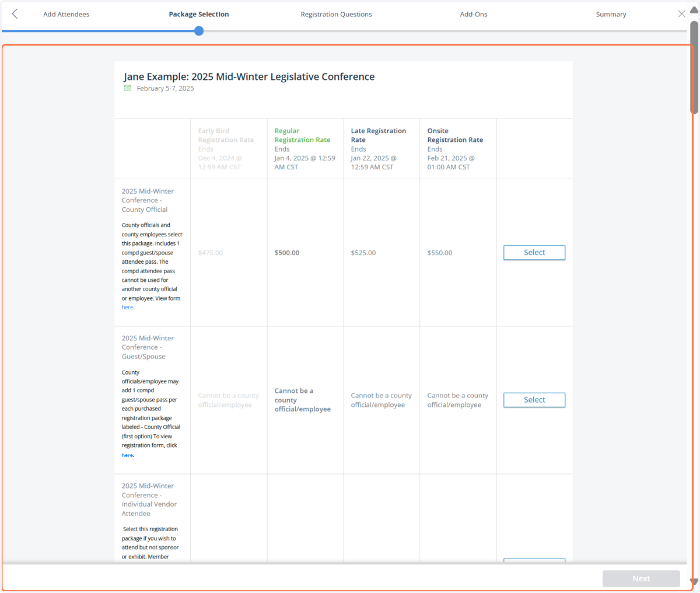The height and width of the screenshot is (593, 700).
Task: Click the blue progress indicator dot
Action: (199, 31)
